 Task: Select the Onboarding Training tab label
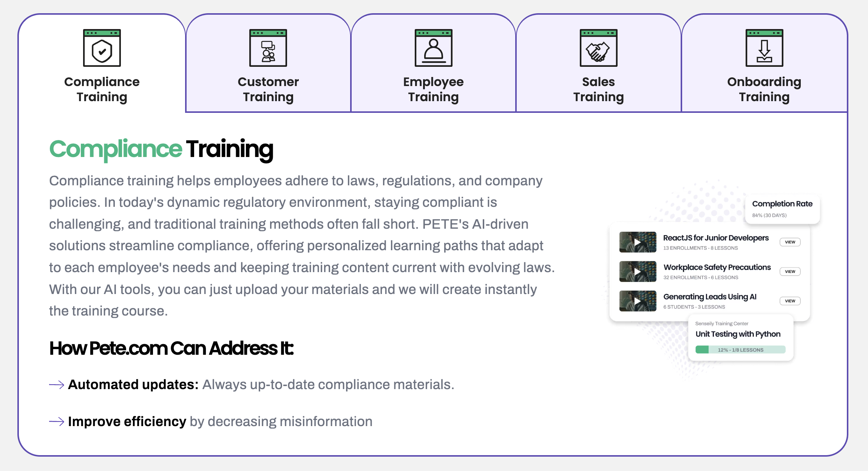764,89
